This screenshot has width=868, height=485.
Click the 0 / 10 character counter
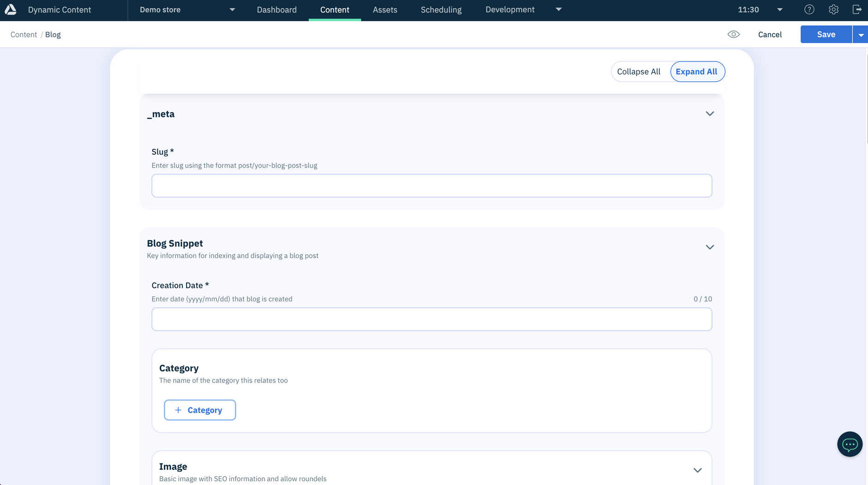coord(703,299)
